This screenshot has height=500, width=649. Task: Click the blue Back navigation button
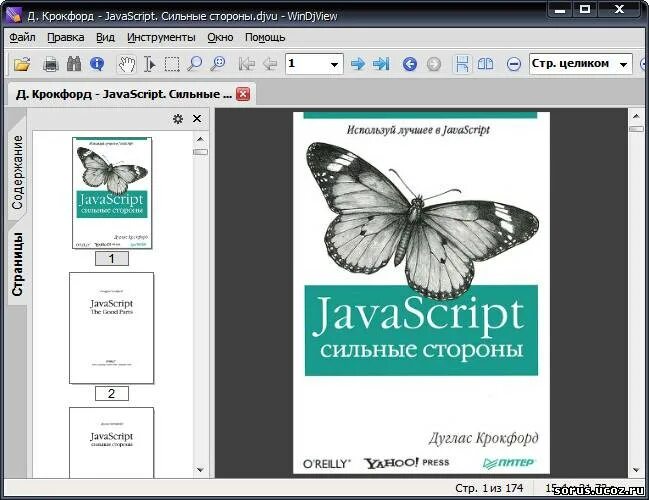[410, 64]
